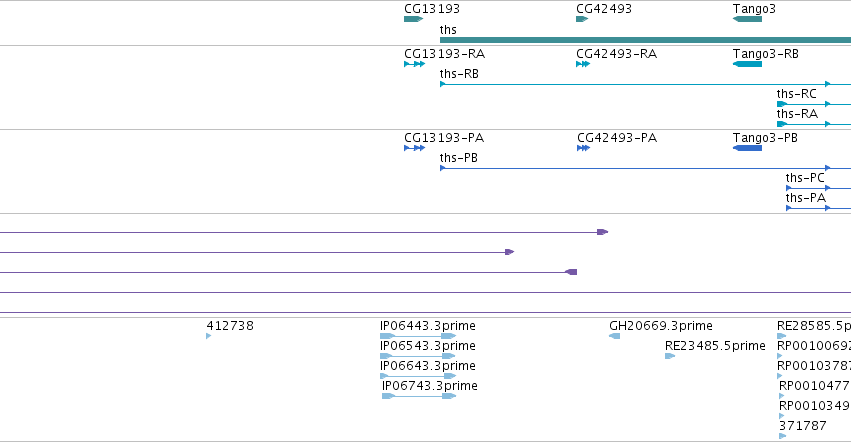This screenshot has height=442, width=851.
Task: Click the 412738 feature marker
Action: point(208,336)
